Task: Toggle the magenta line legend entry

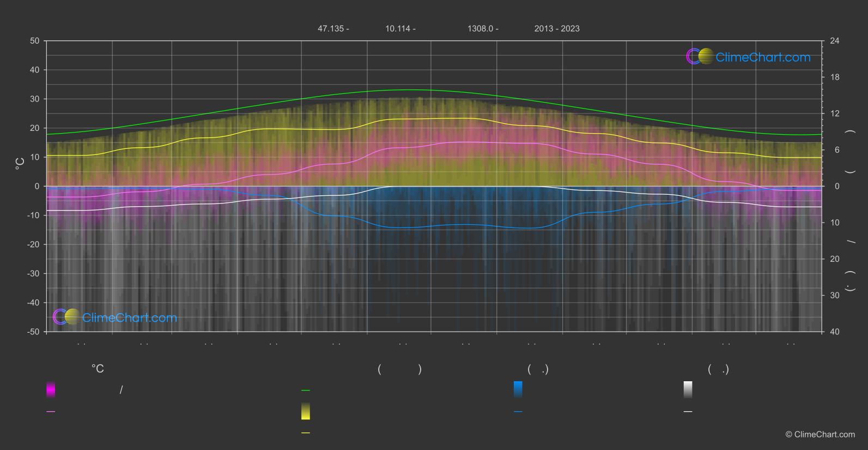Action: (x=51, y=412)
